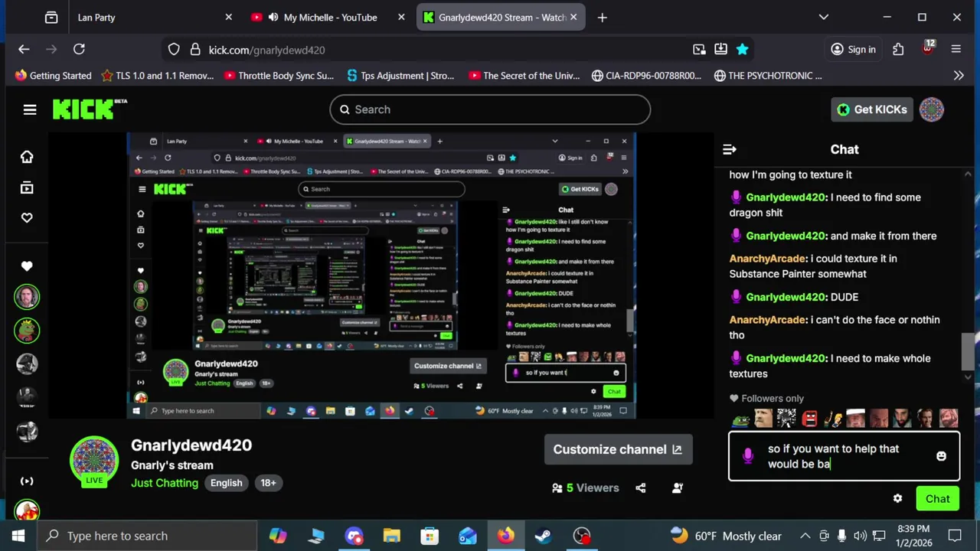
Task: Click the live broadcast icon in sidebar
Action: click(x=27, y=481)
